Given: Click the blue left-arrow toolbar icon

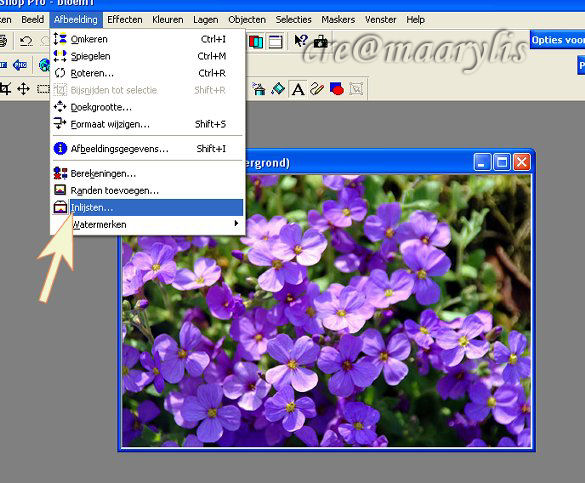Looking at the screenshot, I should 20,65.
